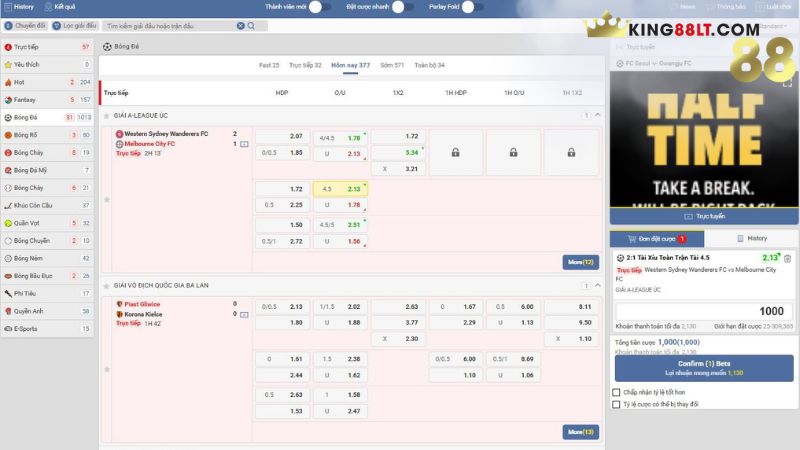Collapse the GIẢI A-LEAGUE ÚC section
The image size is (800, 450).
pyautogui.click(x=598, y=116)
